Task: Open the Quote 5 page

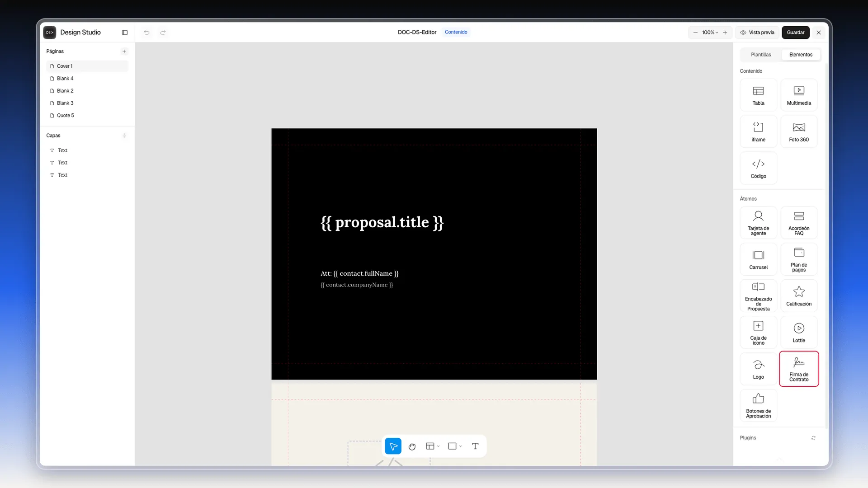Action: 87,116
